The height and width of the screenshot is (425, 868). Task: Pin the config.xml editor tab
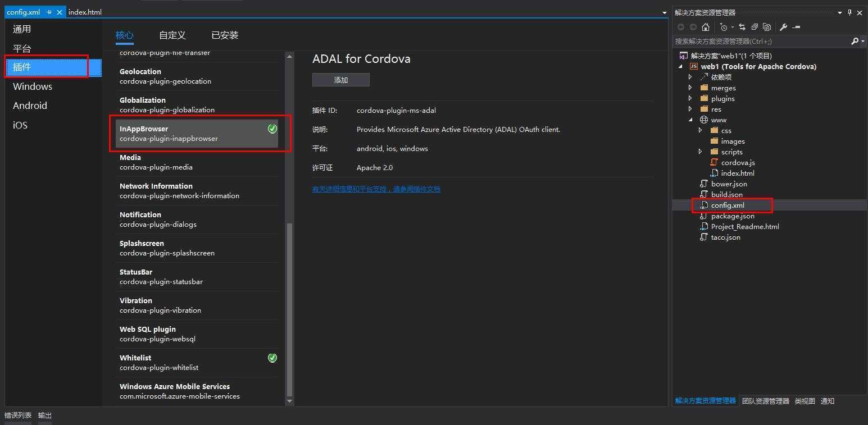[49, 12]
